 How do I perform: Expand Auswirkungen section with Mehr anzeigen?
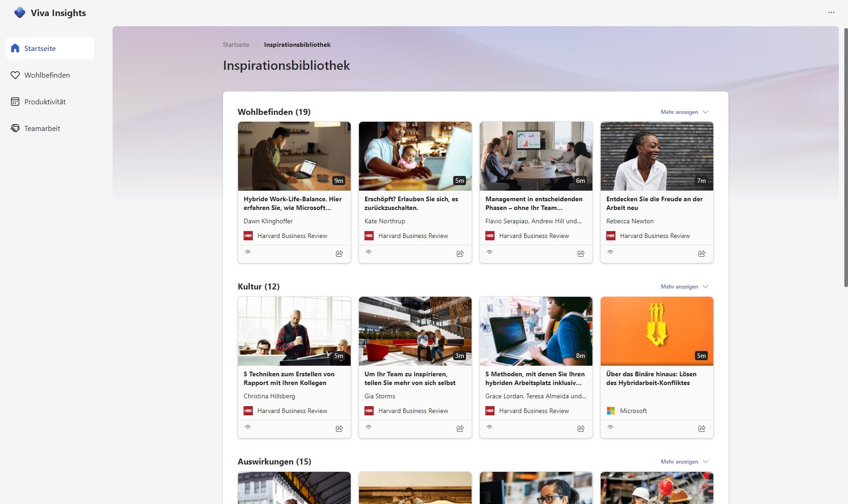[684, 462]
